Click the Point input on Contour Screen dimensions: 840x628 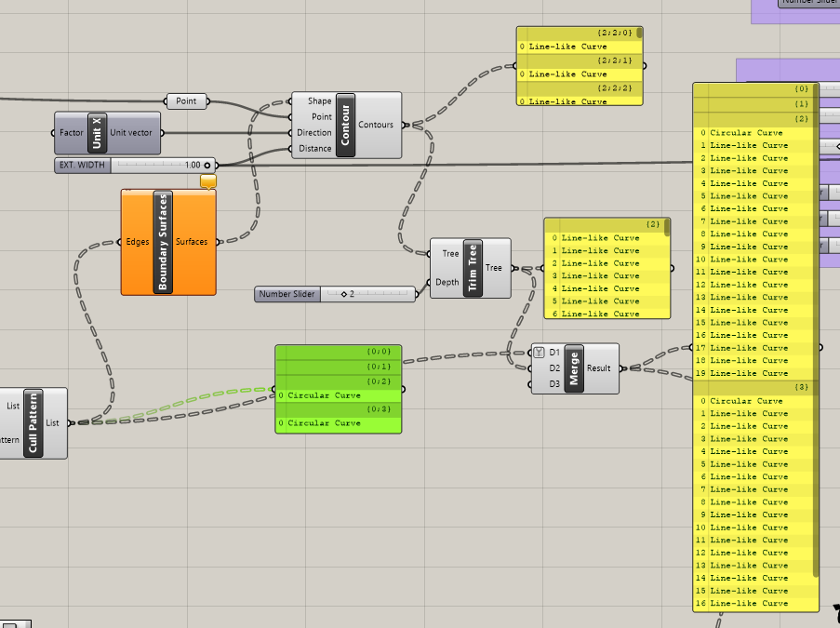(x=322, y=117)
